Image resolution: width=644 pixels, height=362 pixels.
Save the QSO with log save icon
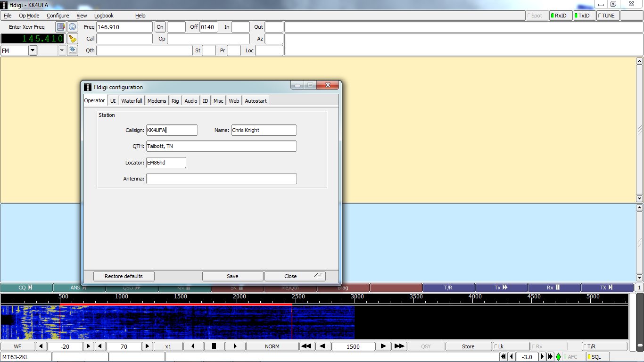click(72, 50)
